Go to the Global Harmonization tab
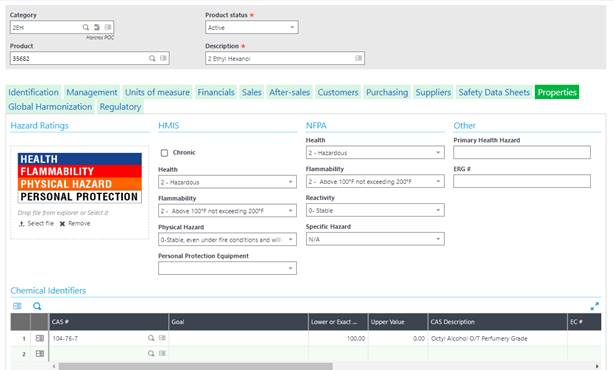This screenshot has width=614, height=370. tap(50, 107)
